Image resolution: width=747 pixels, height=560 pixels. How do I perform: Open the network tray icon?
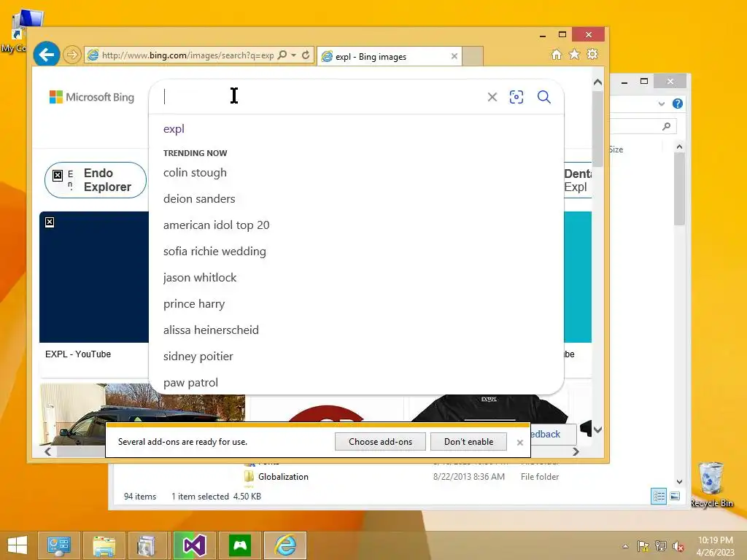661,546
